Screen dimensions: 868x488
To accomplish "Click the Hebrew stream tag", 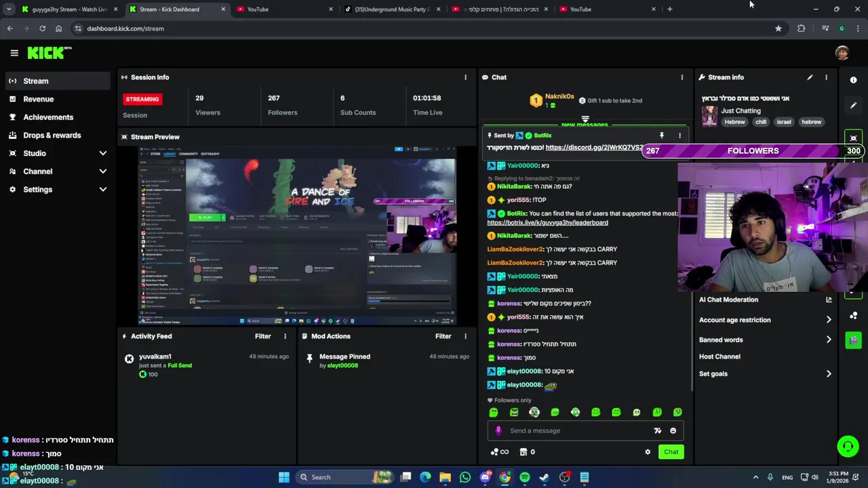I will (734, 122).
